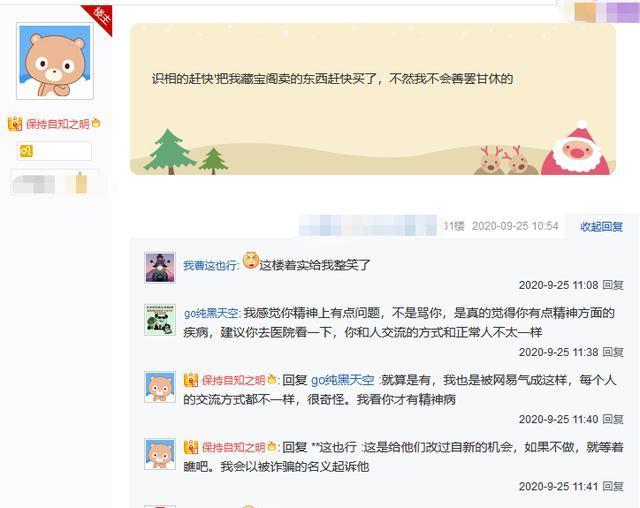Collapse replies with 收起回复
Image resolution: width=640 pixels, height=508 pixels.
click(x=601, y=226)
